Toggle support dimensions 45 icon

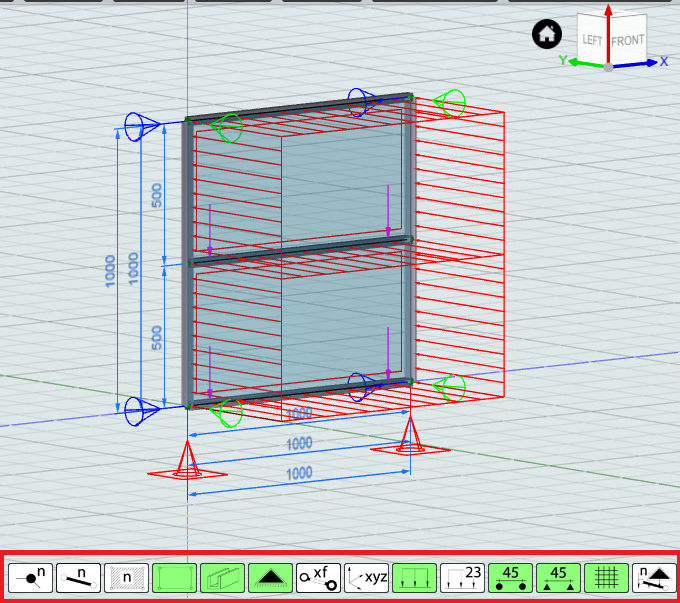click(559, 578)
